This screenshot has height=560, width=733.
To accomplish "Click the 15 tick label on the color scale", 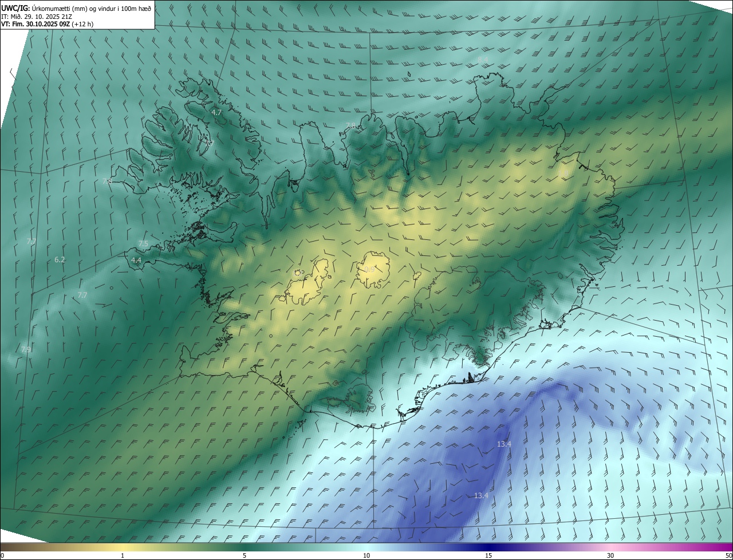I will [488, 555].
